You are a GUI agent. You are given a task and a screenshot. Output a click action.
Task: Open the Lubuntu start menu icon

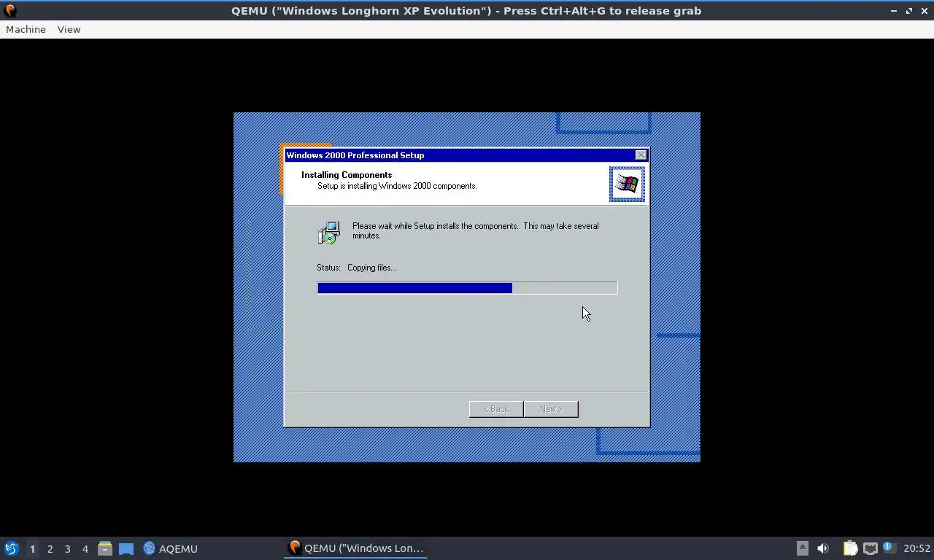[12, 548]
